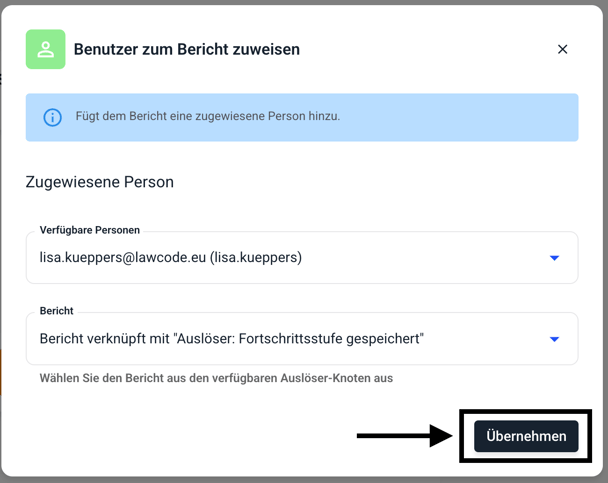
Task: Click the green user avatar icon
Action: coord(46,50)
